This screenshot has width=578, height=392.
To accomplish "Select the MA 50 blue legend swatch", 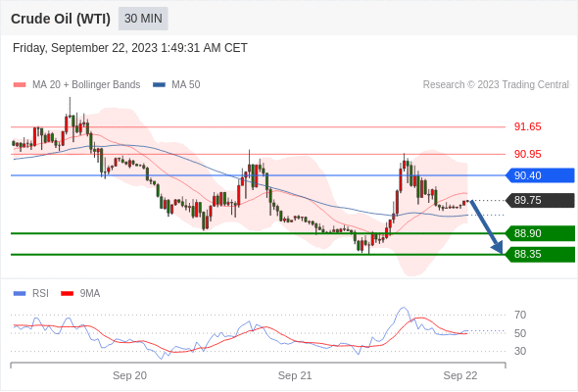I will coord(159,85).
